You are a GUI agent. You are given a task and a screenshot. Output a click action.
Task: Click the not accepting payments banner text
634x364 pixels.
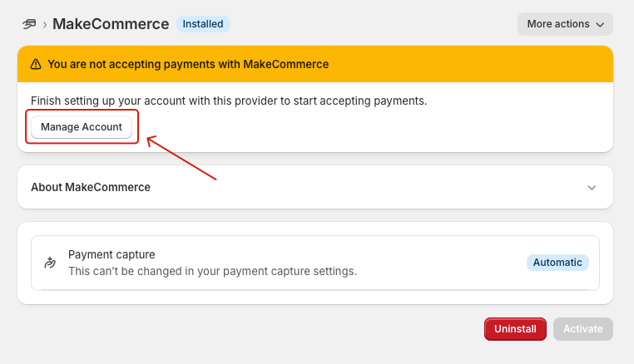click(x=188, y=64)
